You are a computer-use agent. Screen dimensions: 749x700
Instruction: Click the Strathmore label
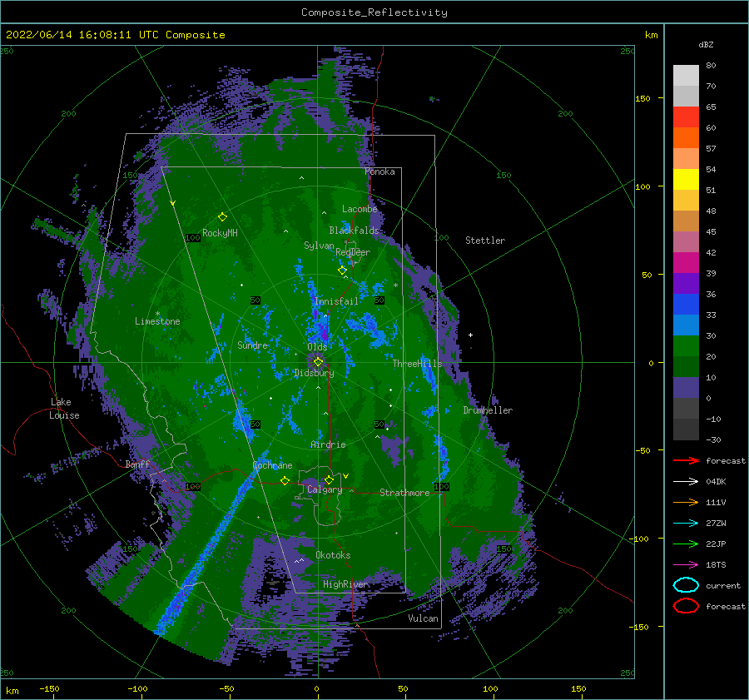[x=404, y=493]
